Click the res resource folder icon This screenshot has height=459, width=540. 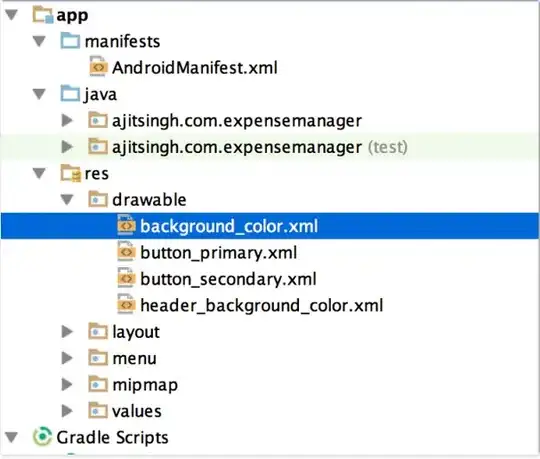coord(71,173)
